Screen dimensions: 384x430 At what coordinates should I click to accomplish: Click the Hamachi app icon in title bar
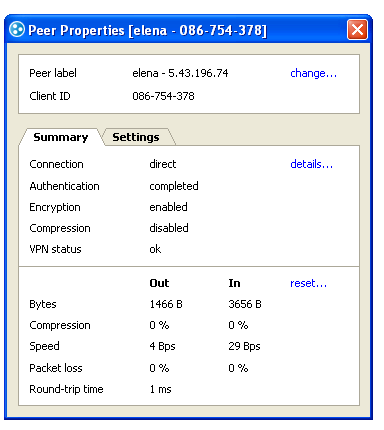(17, 30)
